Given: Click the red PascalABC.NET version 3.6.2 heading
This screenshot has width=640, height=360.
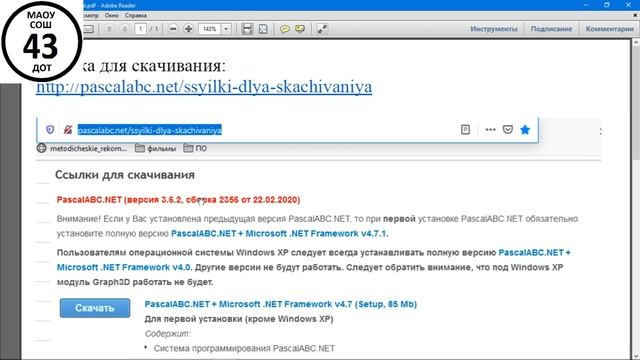Looking at the screenshot, I should point(178,200).
